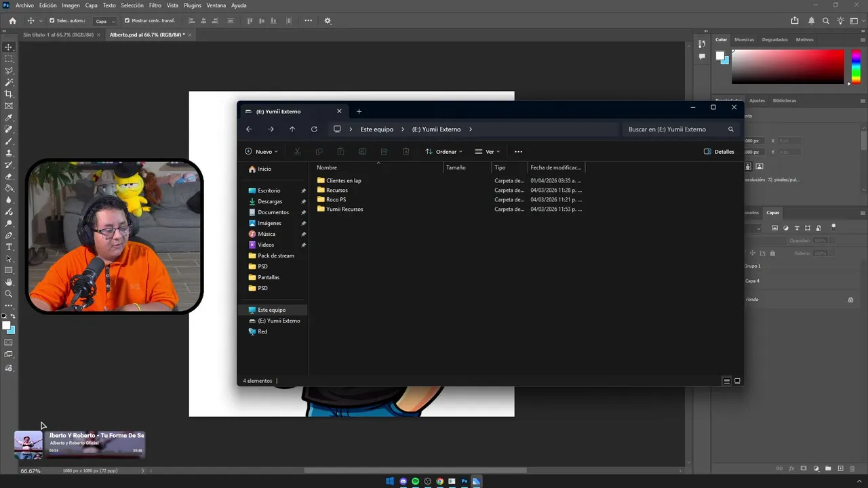Click the Photoshop search magnifier icon

coord(826,20)
